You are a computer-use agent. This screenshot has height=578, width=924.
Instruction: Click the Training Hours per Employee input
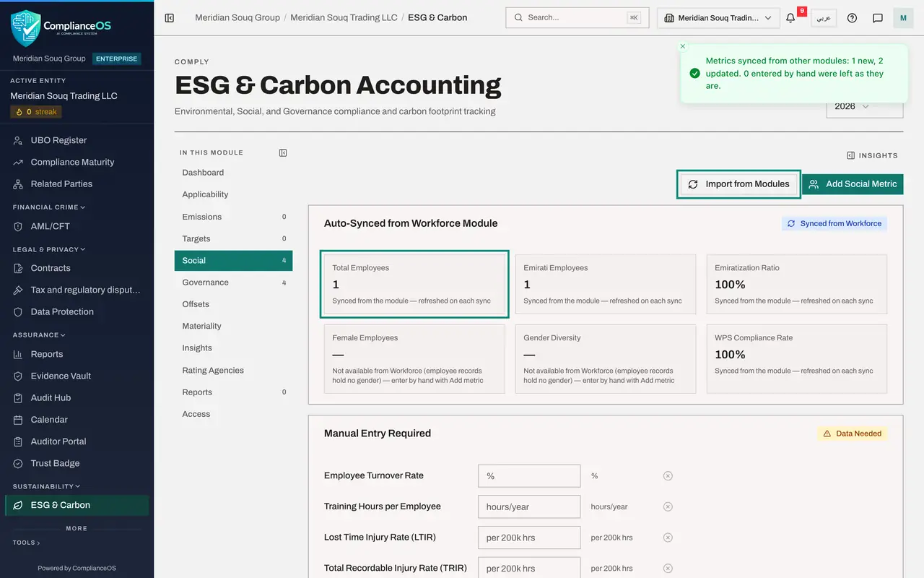click(x=529, y=506)
